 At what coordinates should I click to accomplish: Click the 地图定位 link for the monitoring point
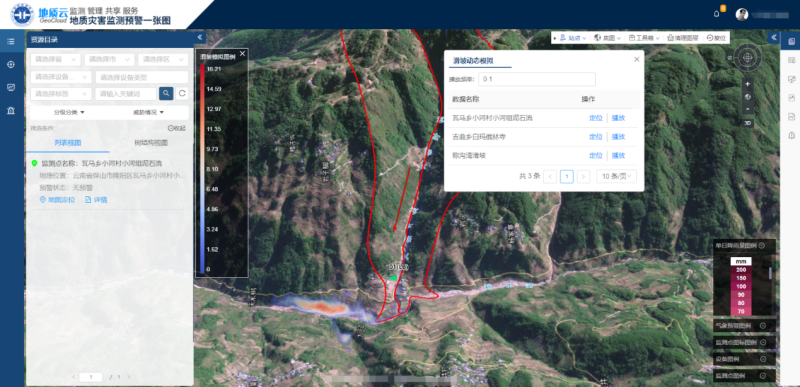[x=57, y=200]
